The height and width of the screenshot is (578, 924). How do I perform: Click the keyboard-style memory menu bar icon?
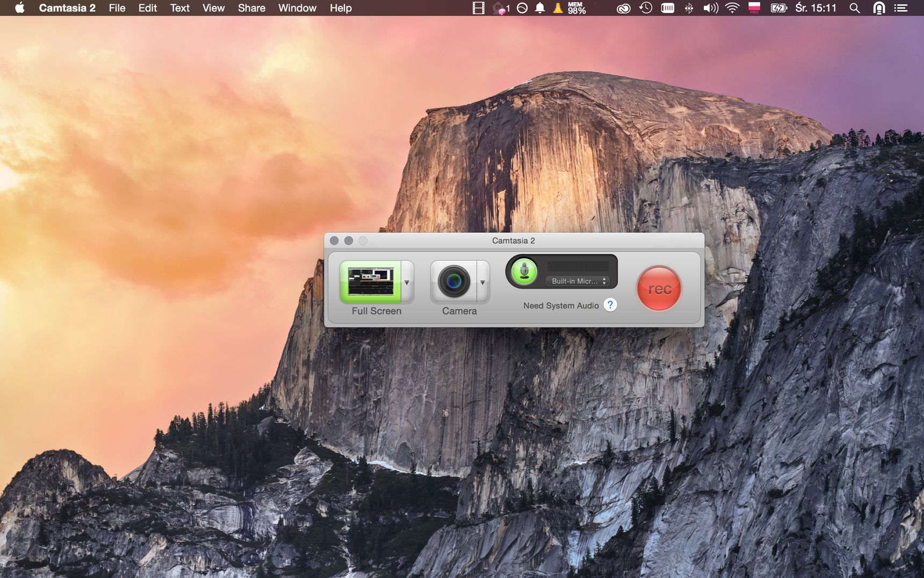[x=668, y=8]
